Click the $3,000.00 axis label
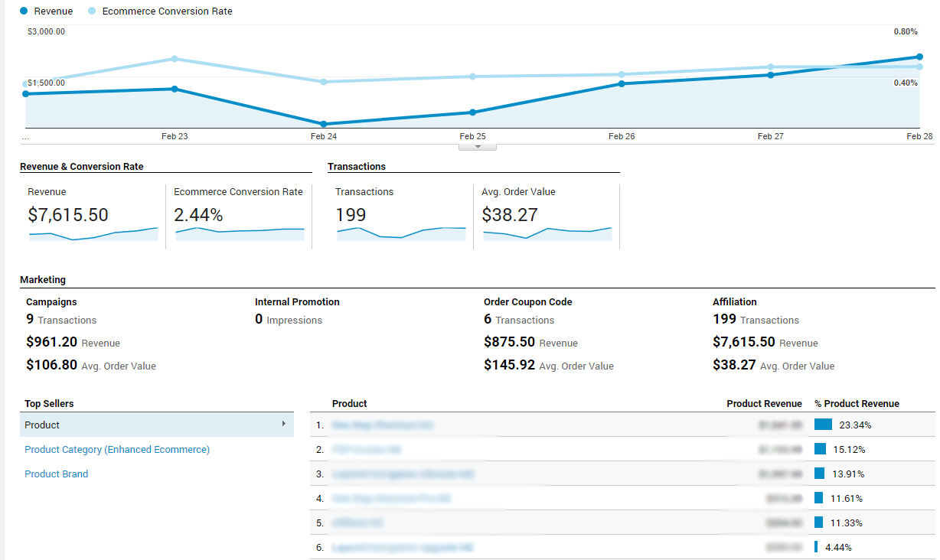 tap(46, 31)
